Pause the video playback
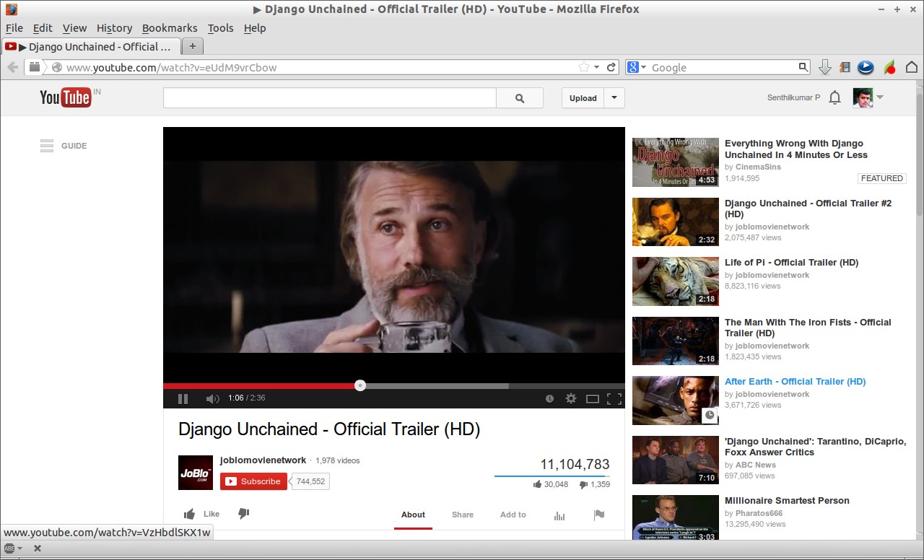 (183, 398)
